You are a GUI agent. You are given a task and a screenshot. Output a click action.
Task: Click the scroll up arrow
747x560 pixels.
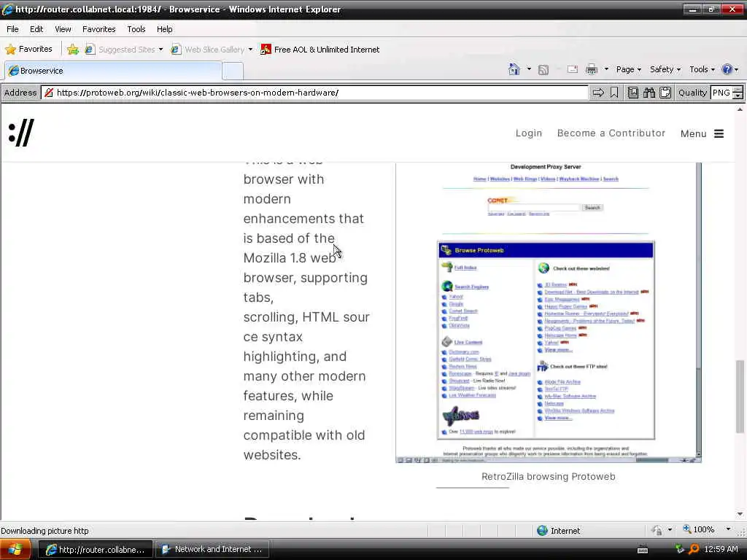[740, 109]
